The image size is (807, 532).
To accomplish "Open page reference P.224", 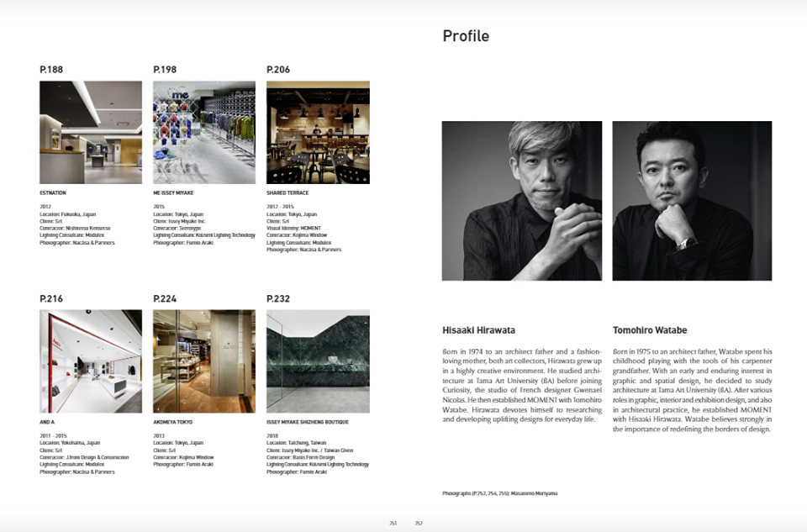I will coord(165,299).
